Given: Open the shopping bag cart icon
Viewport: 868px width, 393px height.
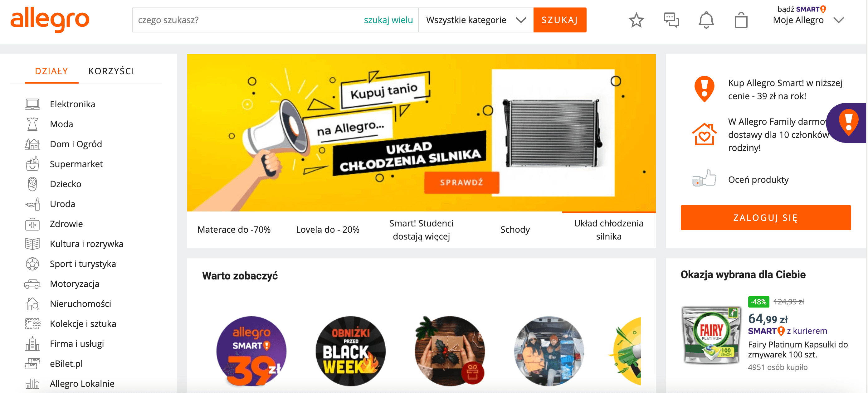Looking at the screenshot, I should coord(741,20).
